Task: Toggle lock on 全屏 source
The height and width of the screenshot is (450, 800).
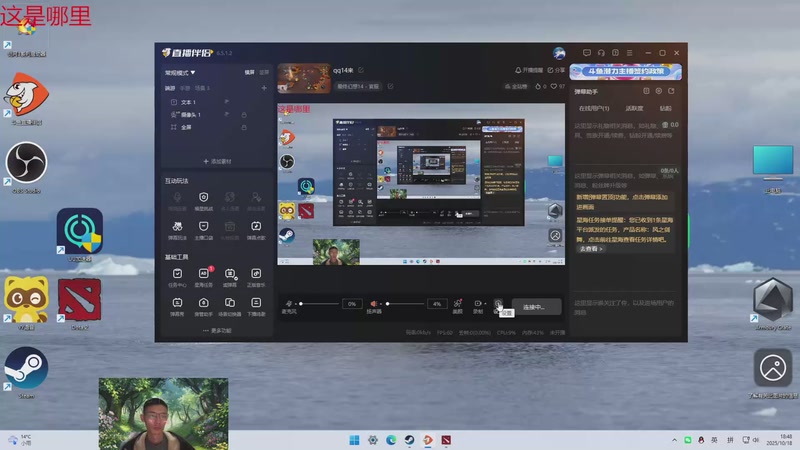Action: [244, 127]
